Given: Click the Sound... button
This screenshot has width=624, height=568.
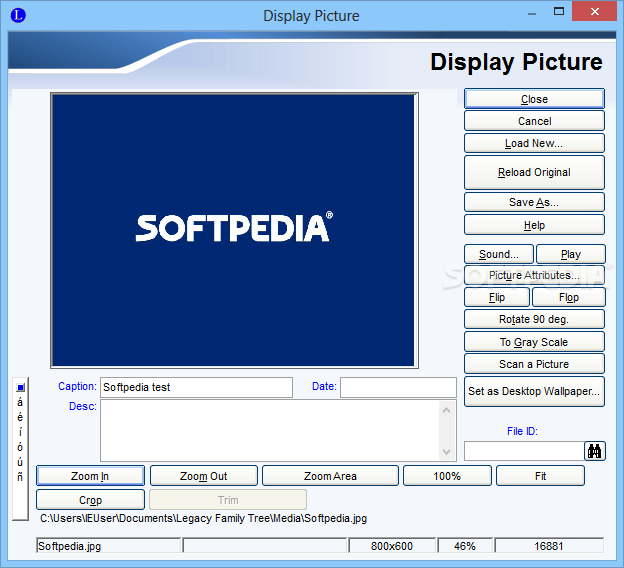Looking at the screenshot, I should click(499, 254).
